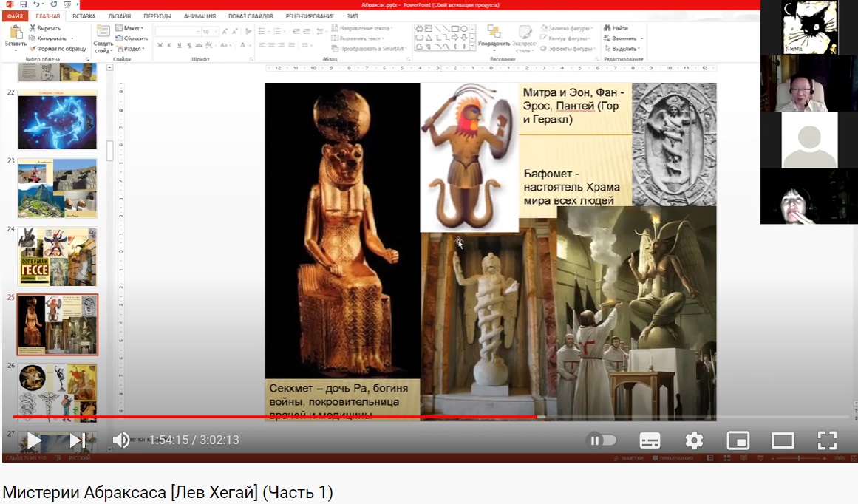Apply bulleted list formatting
The height and width of the screenshot is (504, 858).
click(262, 31)
